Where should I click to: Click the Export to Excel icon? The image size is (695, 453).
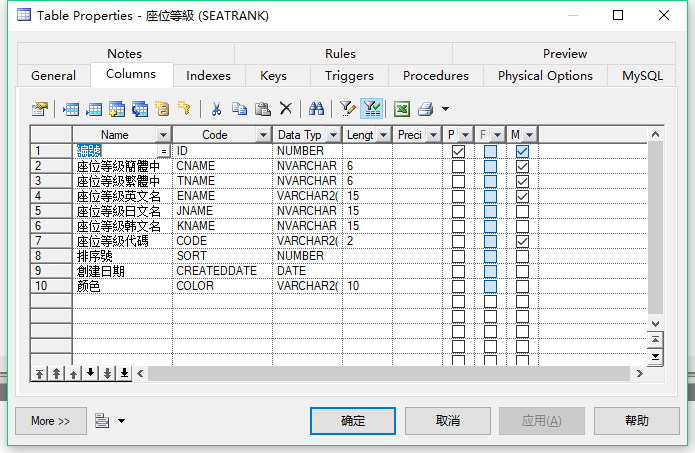pos(402,109)
